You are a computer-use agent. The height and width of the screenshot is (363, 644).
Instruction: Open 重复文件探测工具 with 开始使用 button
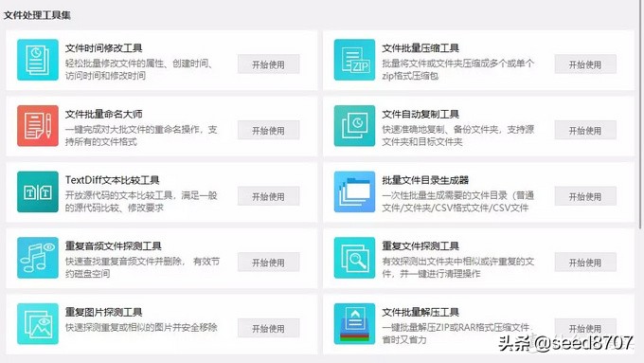[585, 263]
